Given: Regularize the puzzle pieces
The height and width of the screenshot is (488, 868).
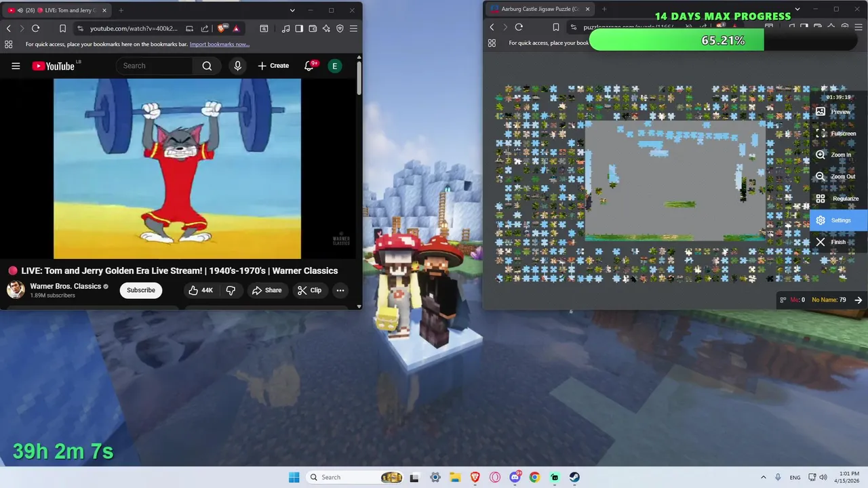Looking at the screenshot, I should tap(839, 199).
